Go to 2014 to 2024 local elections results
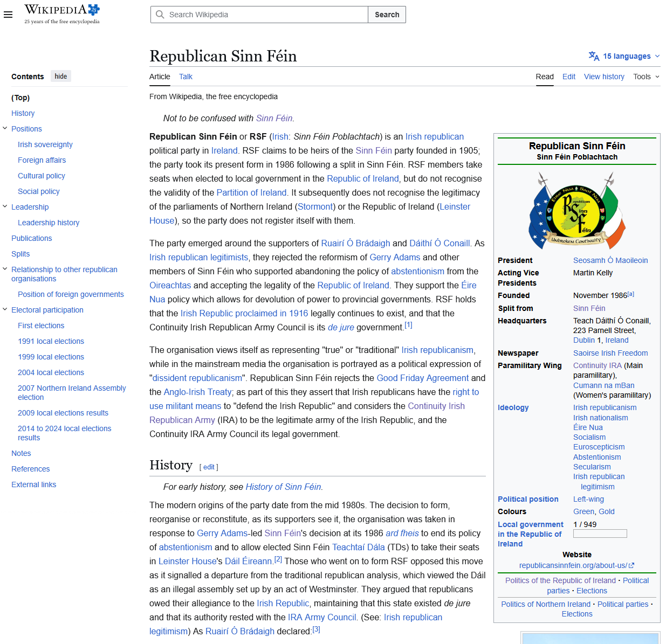Viewport: 666px width, 644px height. (65, 433)
